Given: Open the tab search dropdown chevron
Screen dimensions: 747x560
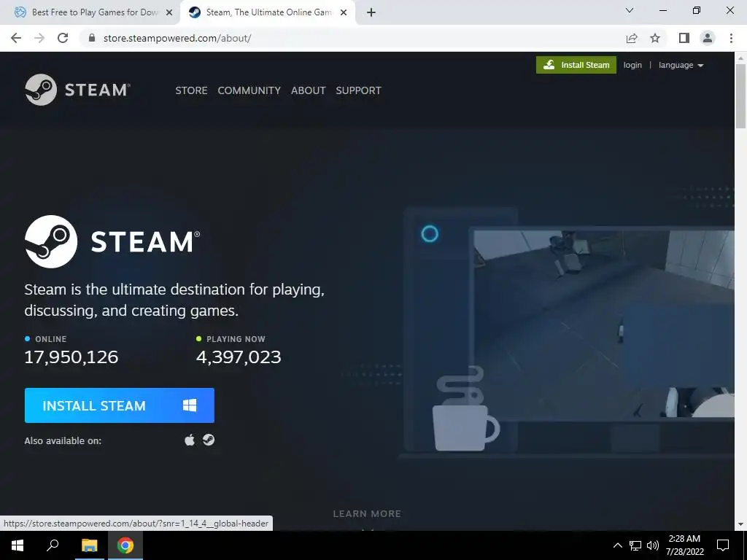Looking at the screenshot, I should tap(630, 10).
